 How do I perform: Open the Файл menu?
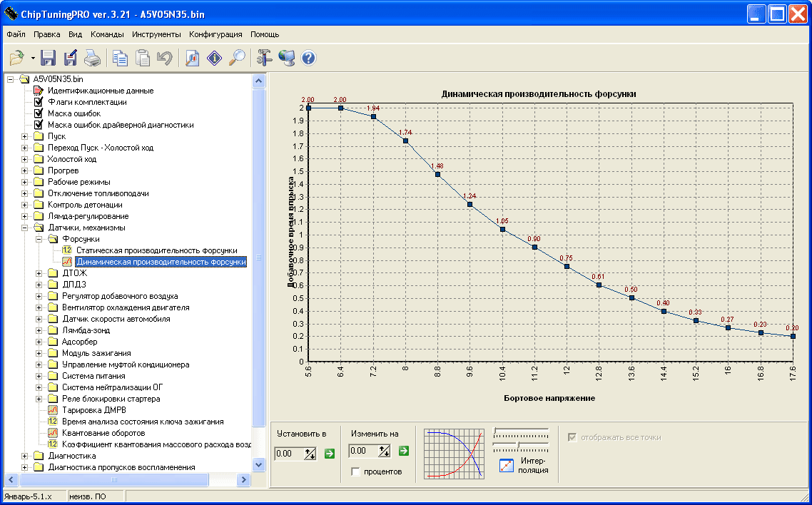pyautogui.click(x=16, y=35)
